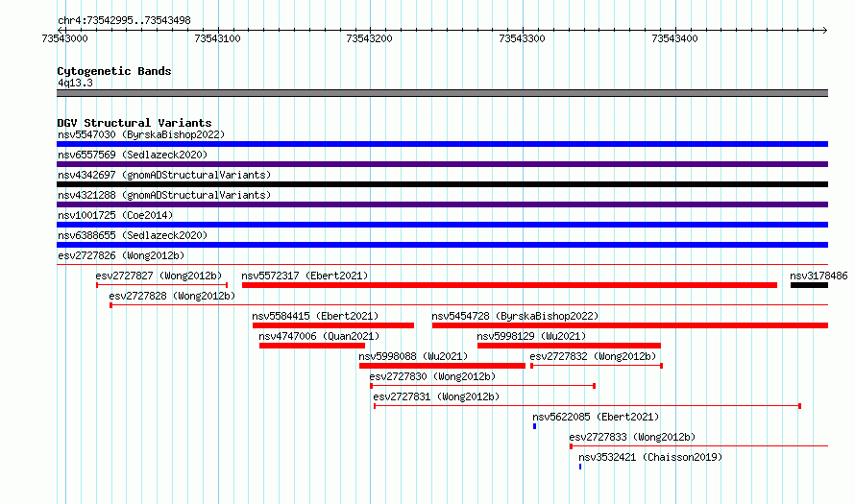Screen dimensions: 855x504
Task: Click the nsv5998129 (Wu2021) label
Action: (x=531, y=336)
